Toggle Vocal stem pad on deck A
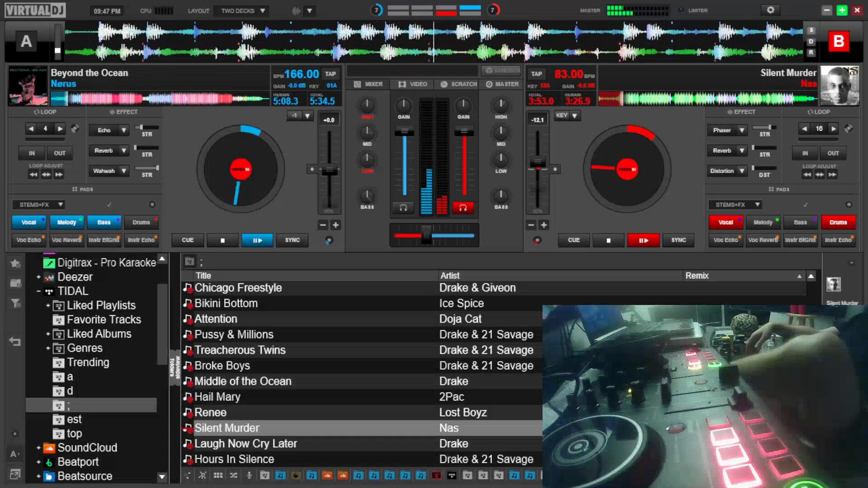Image resolution: width=868 pixels, height=488 pixels. [x=28, y=222]
